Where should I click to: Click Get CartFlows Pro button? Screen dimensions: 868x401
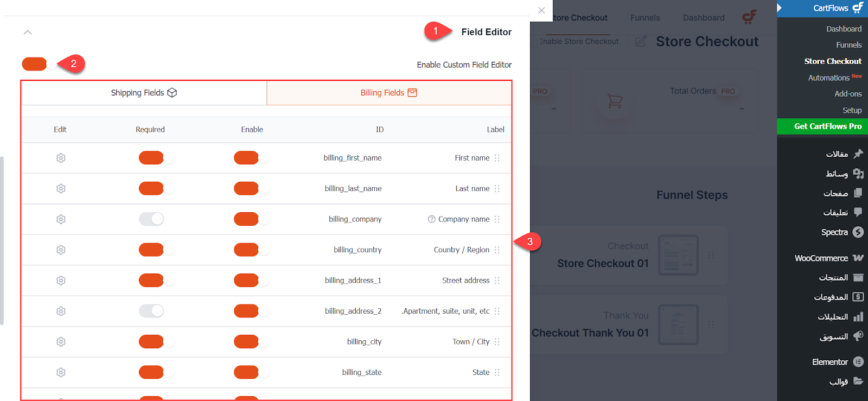[822, 126]
